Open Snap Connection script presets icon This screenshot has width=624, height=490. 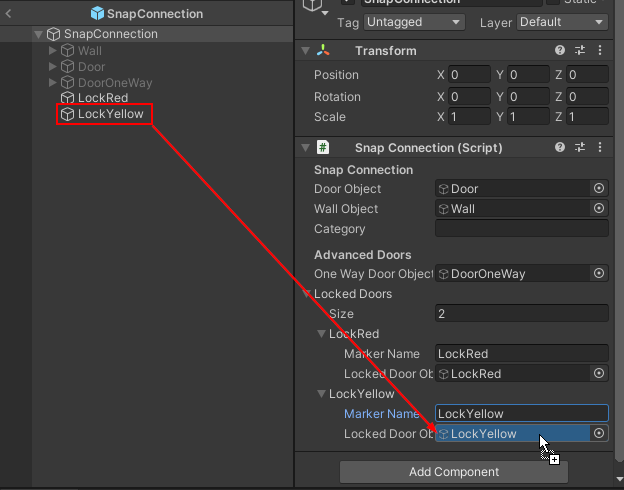[x=580, y=148]
